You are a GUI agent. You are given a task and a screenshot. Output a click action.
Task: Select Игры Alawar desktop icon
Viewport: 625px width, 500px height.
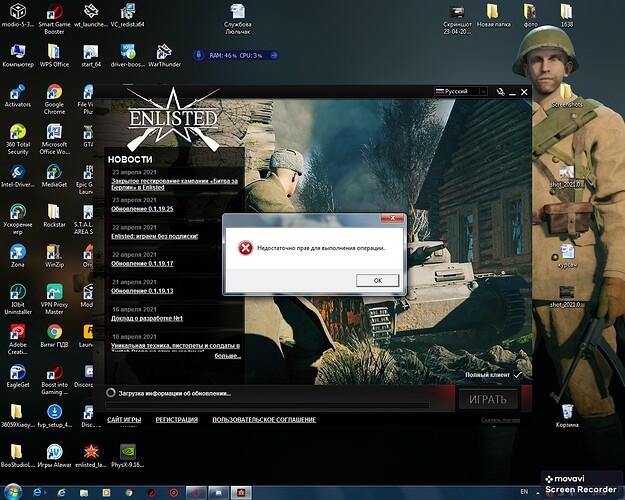point(54,456)
